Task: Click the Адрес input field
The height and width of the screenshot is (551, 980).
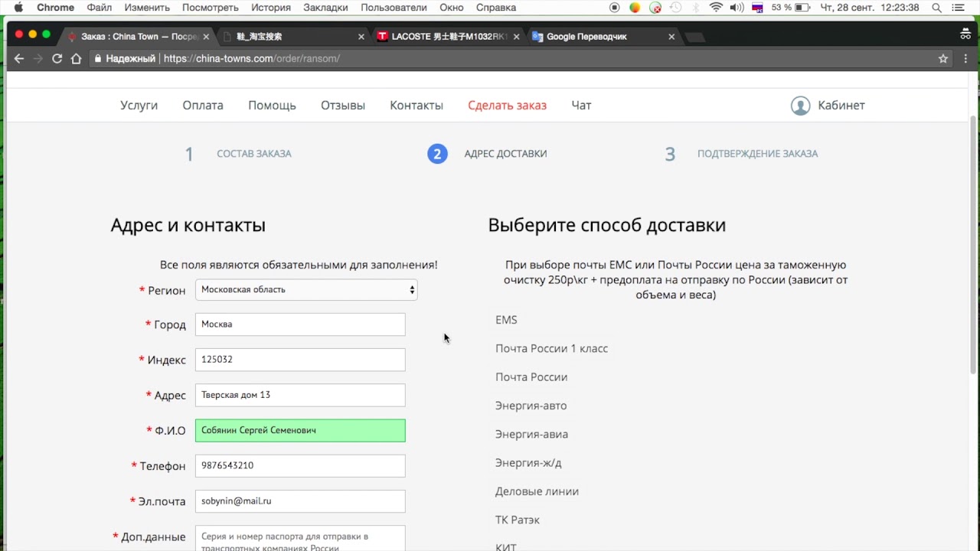Action: 300,395
